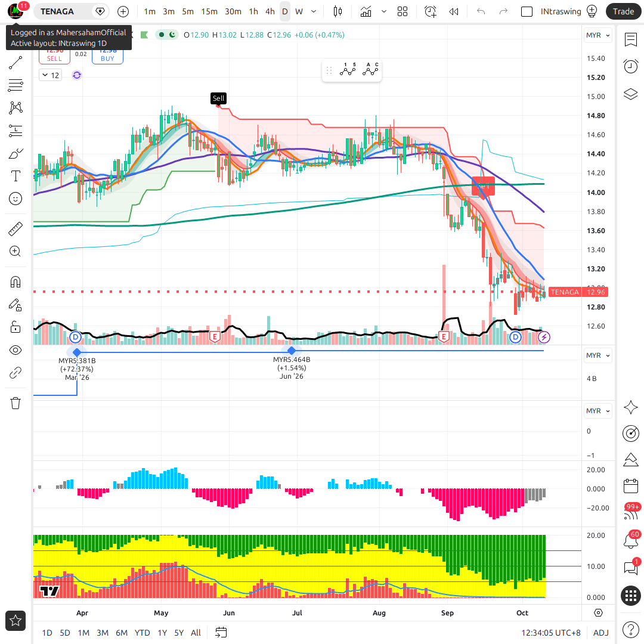
Task: Switch to 1m timeframe
Action: (x=150, y=11)
